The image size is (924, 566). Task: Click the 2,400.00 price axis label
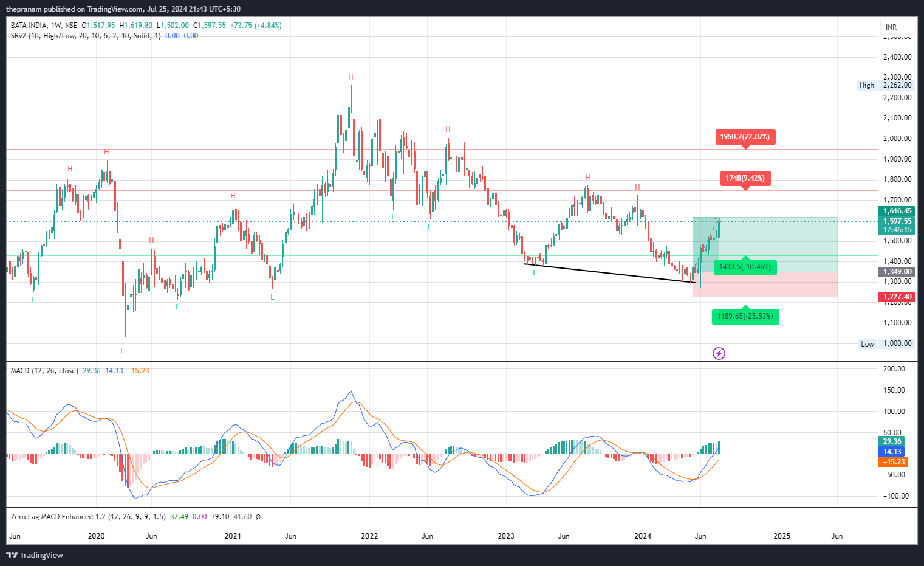897,57
